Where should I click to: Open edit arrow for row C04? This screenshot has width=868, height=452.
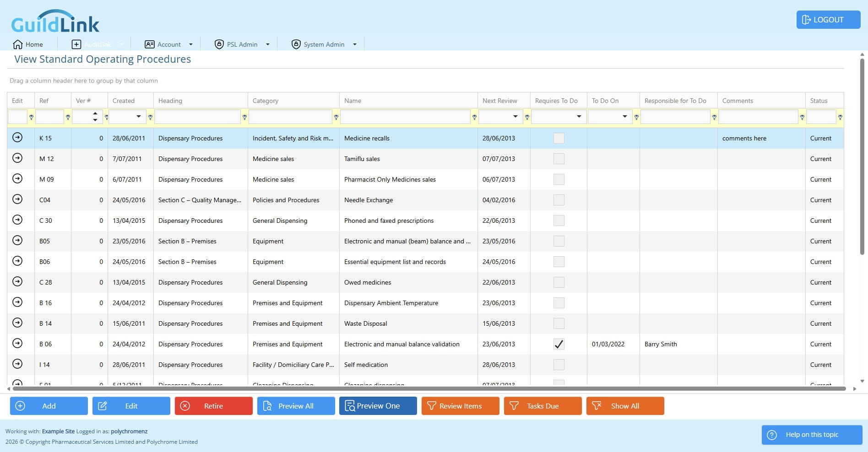(x=17, y=199)
